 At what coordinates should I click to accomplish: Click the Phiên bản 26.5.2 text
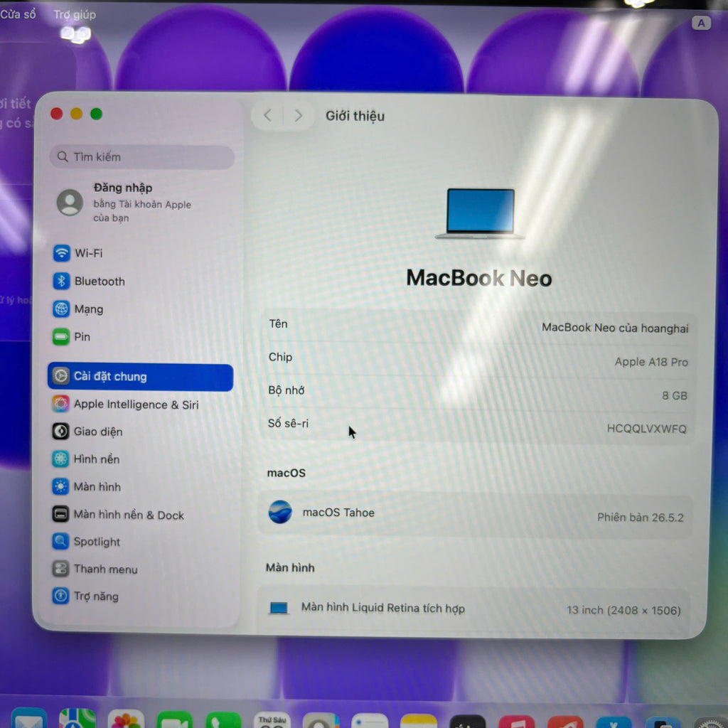(641, 518)
